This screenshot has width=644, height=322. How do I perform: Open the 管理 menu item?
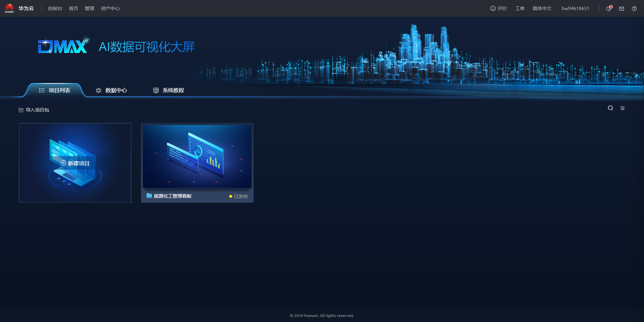(x=90, y=8)
